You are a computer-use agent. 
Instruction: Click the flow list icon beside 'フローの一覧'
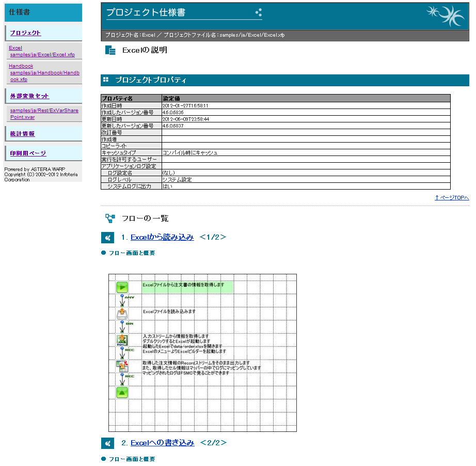click(x=110, y=218)
